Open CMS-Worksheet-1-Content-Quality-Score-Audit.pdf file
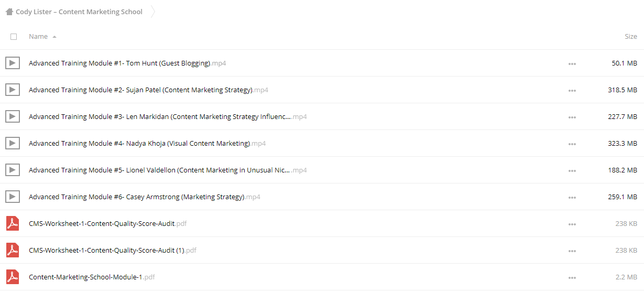Image resolution: width=644 pixels, height=292 pixels. point(107,224)
